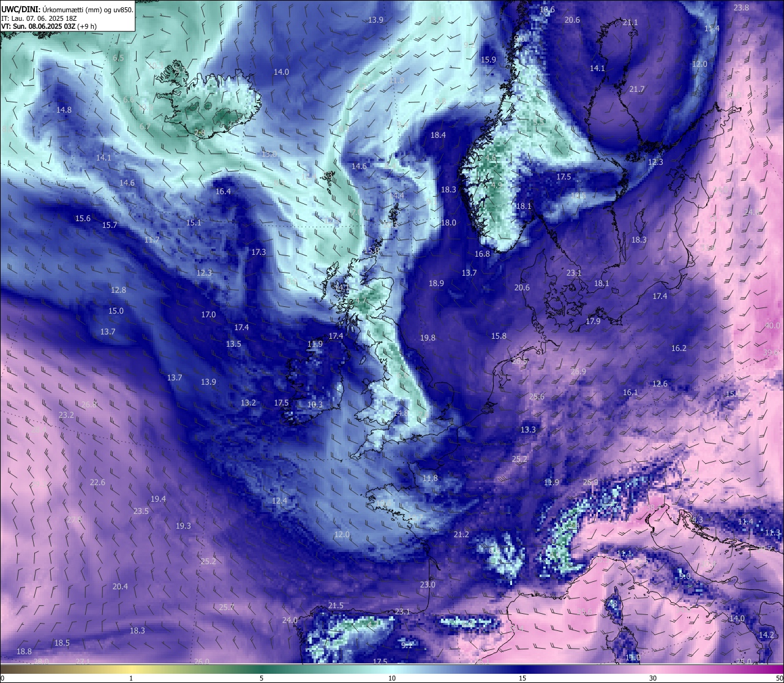Click the 10.3 value over Ireland

pyautogui.click(x=315, y=405)
